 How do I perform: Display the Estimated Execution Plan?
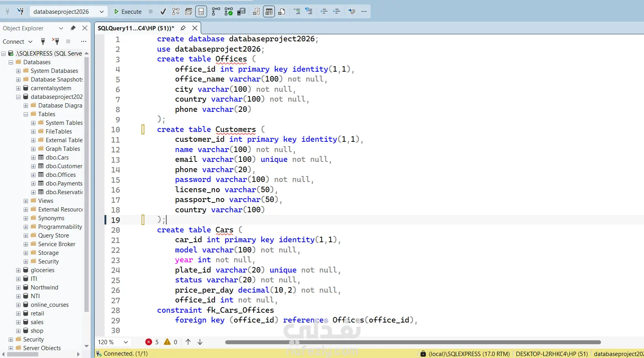[x=176, y=11]
